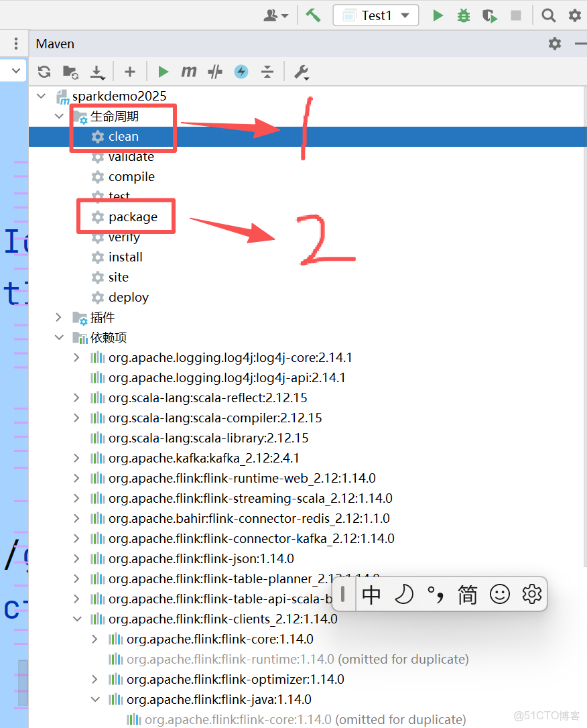
Task: Select flink-runtime:1.14.0 omitted duplicate entry
Action: [x=298, y=659]
